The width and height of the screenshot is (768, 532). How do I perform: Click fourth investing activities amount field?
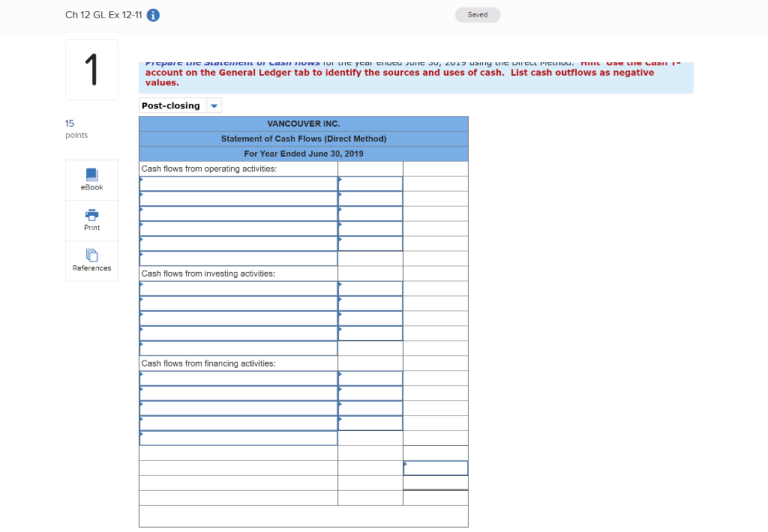click(x=370, y=333)
